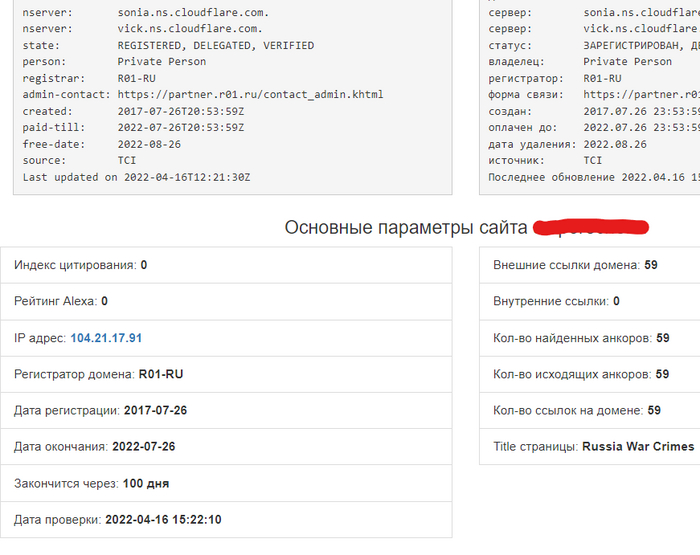This screenshot has width=700, height=555.
Task: Click the 'Основные параметры сайта' heading
Action: 405,227
